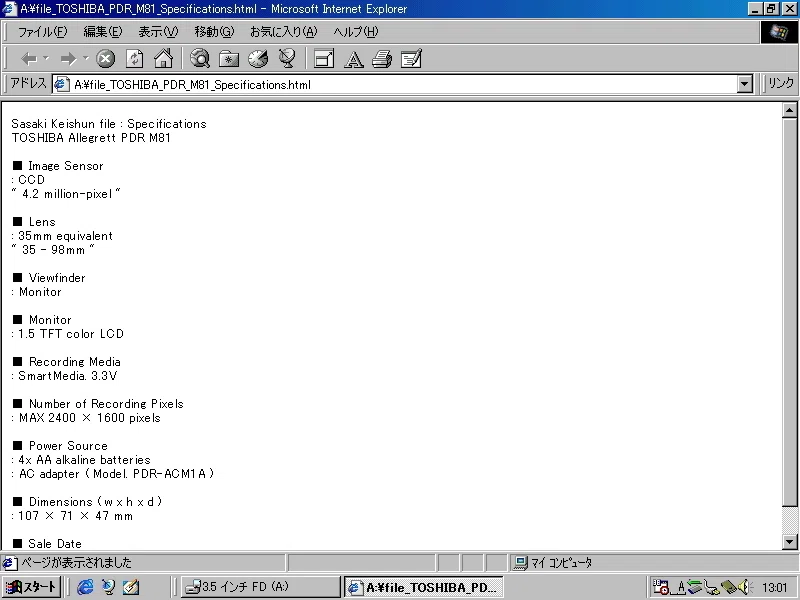Click the '1.5 TFT color LCD' text
The image size is (800, 600).
click(71, 334)
